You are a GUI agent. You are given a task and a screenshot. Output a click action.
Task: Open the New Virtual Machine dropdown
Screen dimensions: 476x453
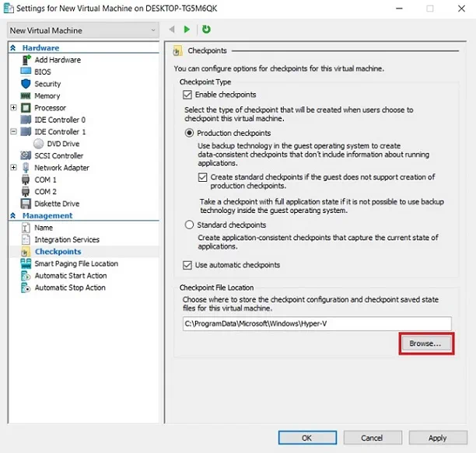(82, 30)
